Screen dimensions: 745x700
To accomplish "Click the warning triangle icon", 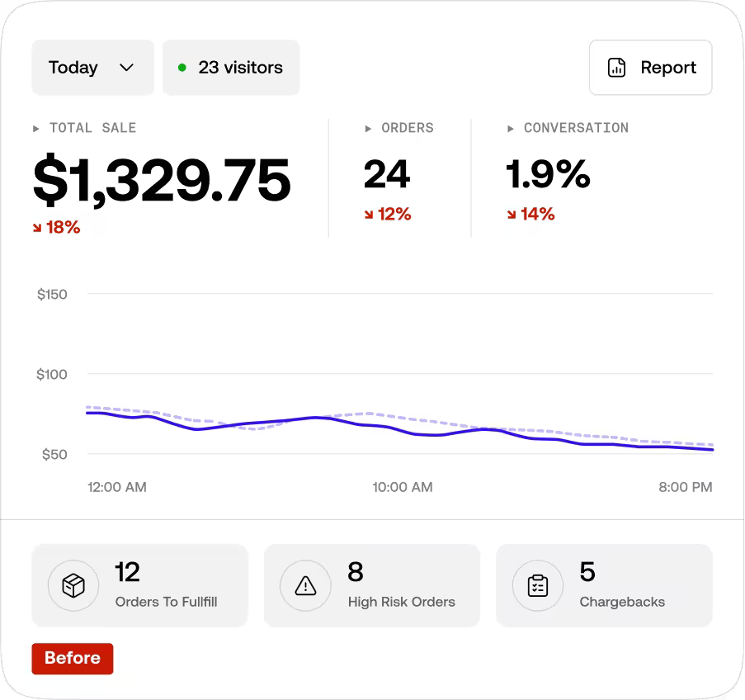I will tap(305, 585).
